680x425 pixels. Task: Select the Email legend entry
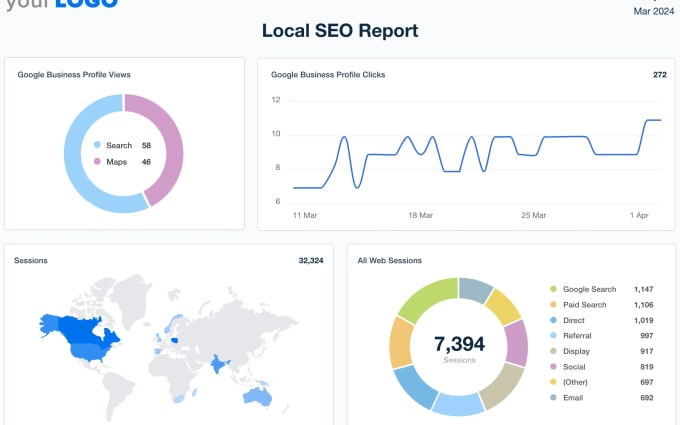click(574, 399)
